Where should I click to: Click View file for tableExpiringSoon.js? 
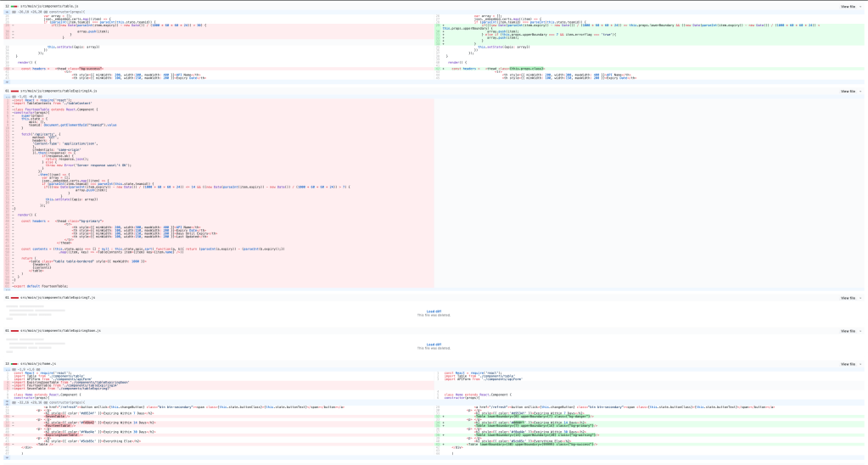coord(847,330)
